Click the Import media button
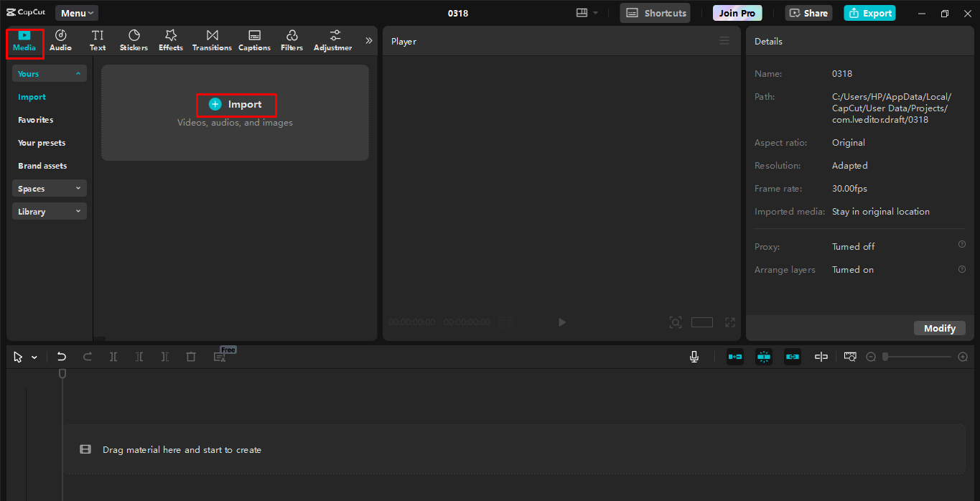The image size is (980, 501). [236, 105]
